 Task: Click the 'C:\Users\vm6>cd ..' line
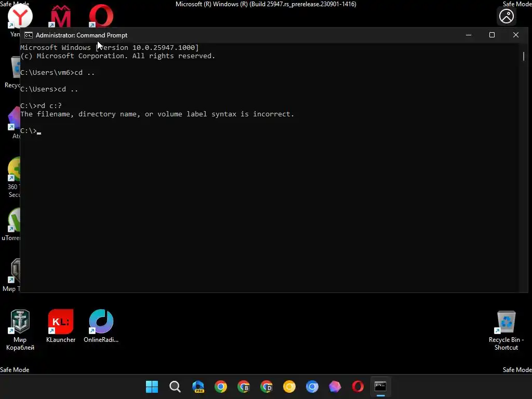[57, 72]
